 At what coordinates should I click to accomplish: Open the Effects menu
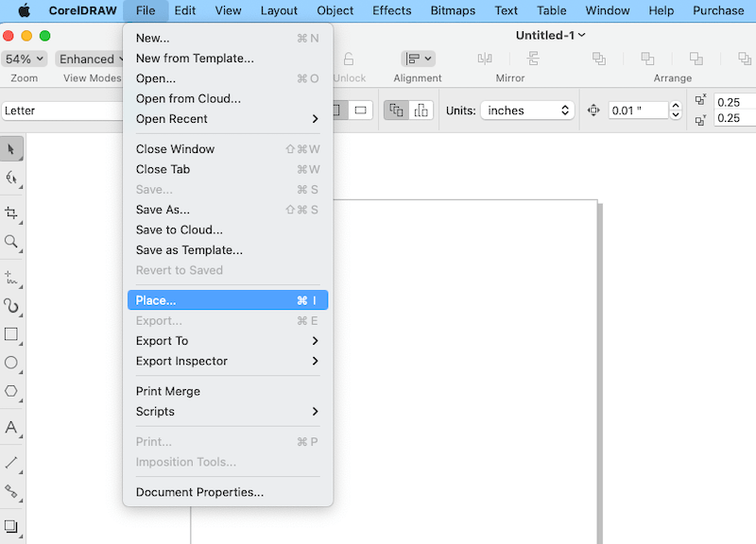tap(391, 10)
